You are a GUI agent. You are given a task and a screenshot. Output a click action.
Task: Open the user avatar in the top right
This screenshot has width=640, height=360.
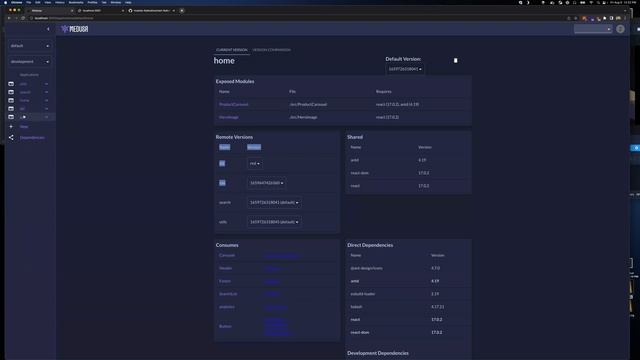point(620,29)
